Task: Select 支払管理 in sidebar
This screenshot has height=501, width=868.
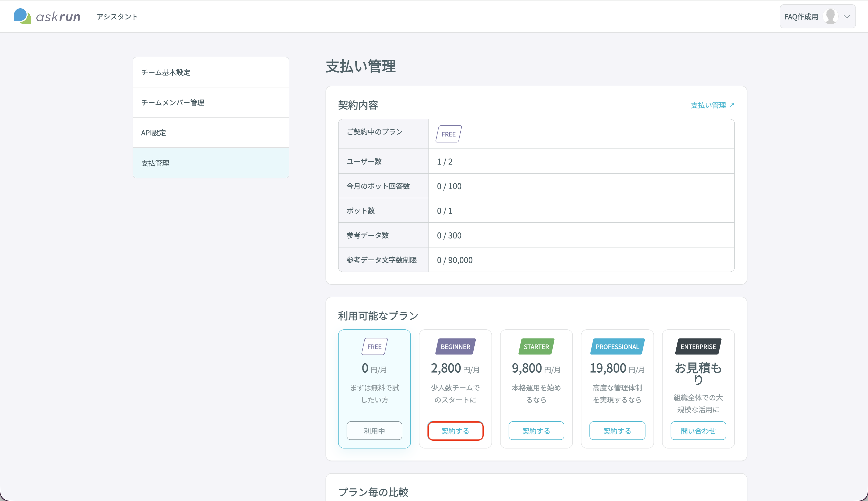Action: pyautogui.click(x=211, y=163)
